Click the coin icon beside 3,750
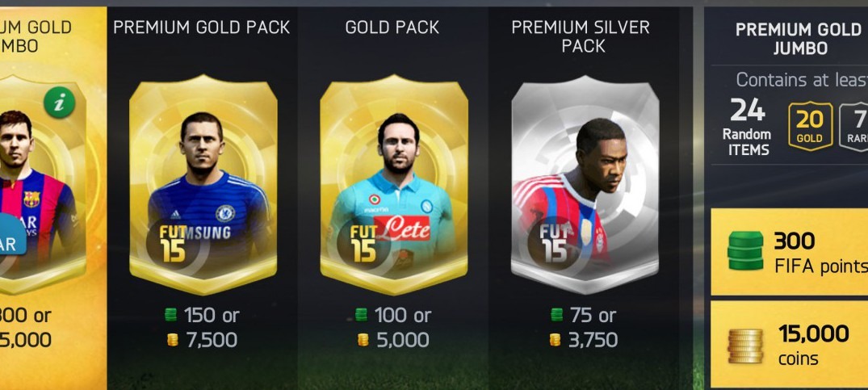Viewport: 868px width, 390px height. pos(555,340)
